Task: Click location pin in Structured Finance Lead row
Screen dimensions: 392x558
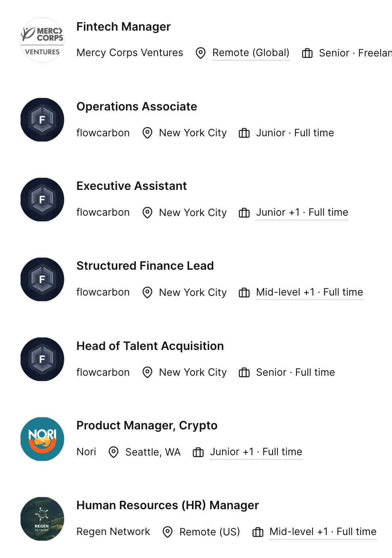Action: tap(148, 292)
